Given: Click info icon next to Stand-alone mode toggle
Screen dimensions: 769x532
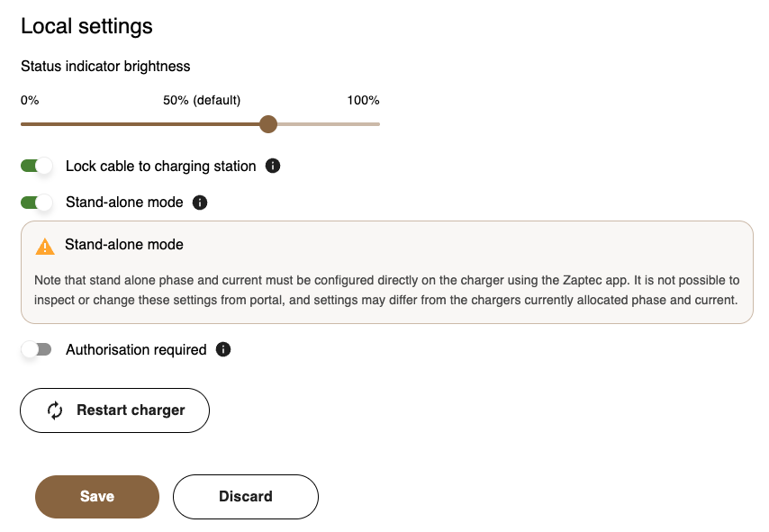Looking at the screenshot, I should pos(200,203).
